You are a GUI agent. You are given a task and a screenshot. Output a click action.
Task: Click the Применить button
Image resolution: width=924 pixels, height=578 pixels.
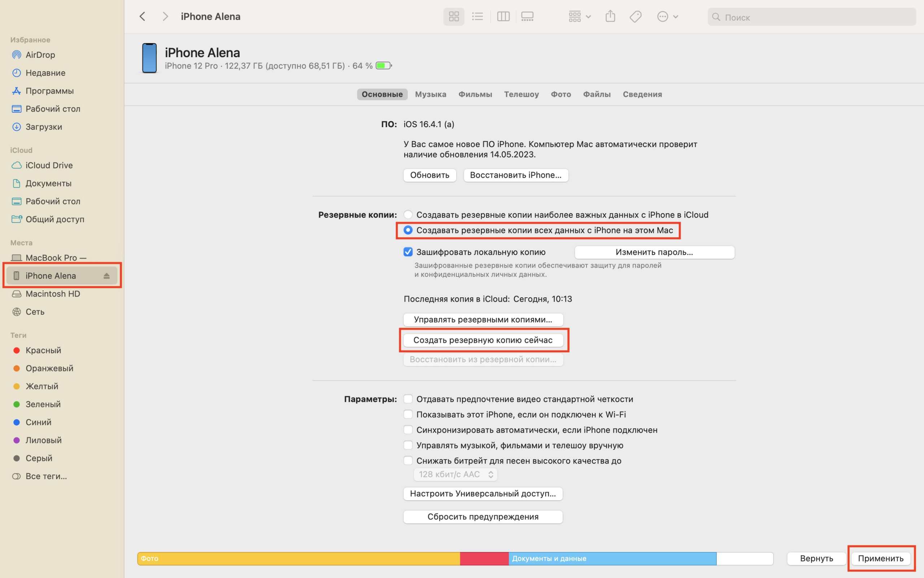(880, 558)
